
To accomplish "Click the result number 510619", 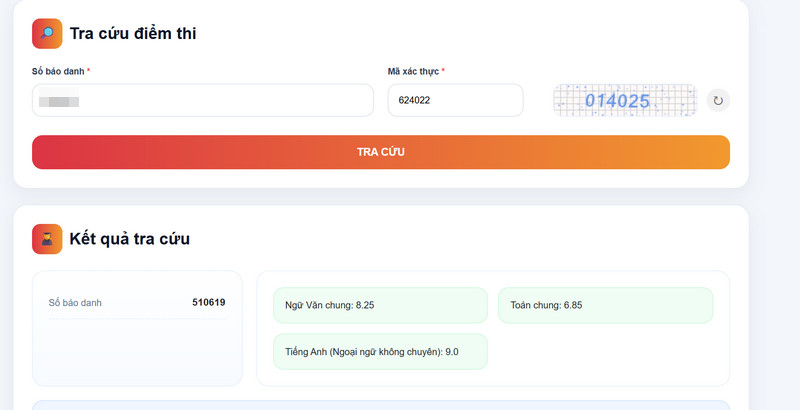I will point(209,302).
